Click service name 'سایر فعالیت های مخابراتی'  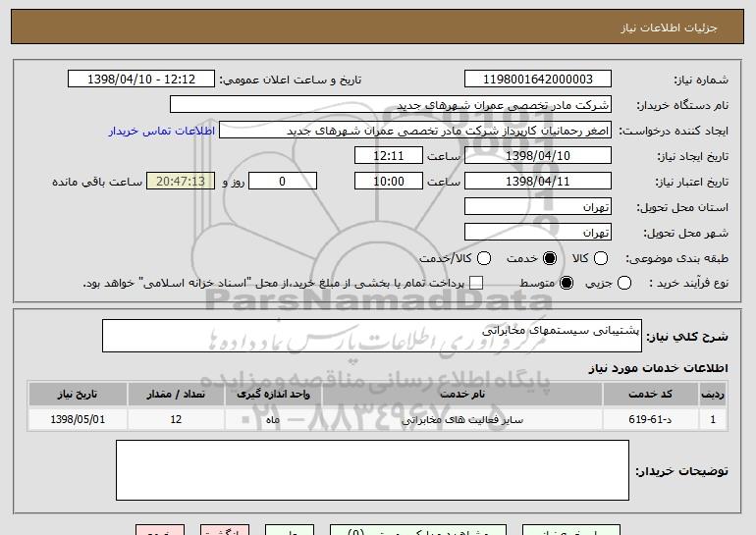tap(462, 419)
